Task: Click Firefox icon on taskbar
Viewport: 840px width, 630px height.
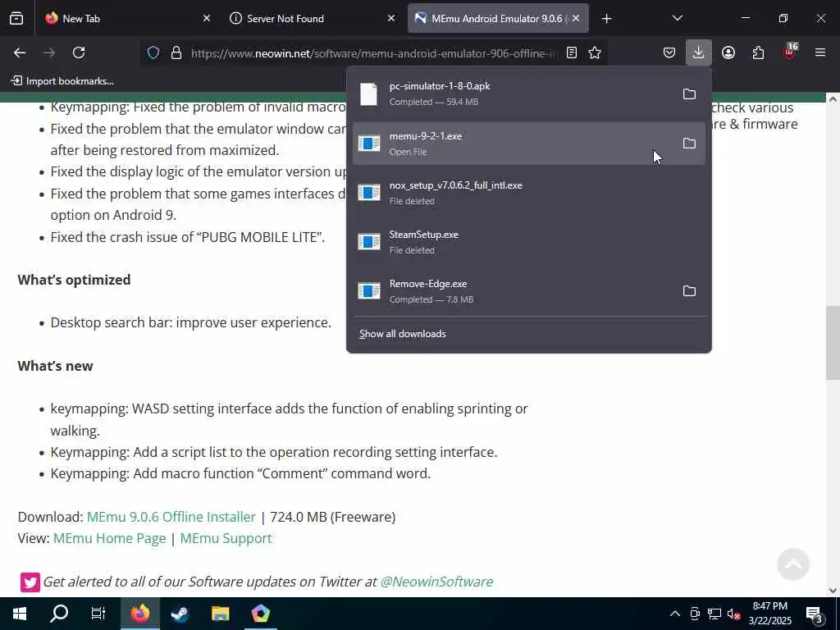Action: pyautogui.click(x=139, y=614)
